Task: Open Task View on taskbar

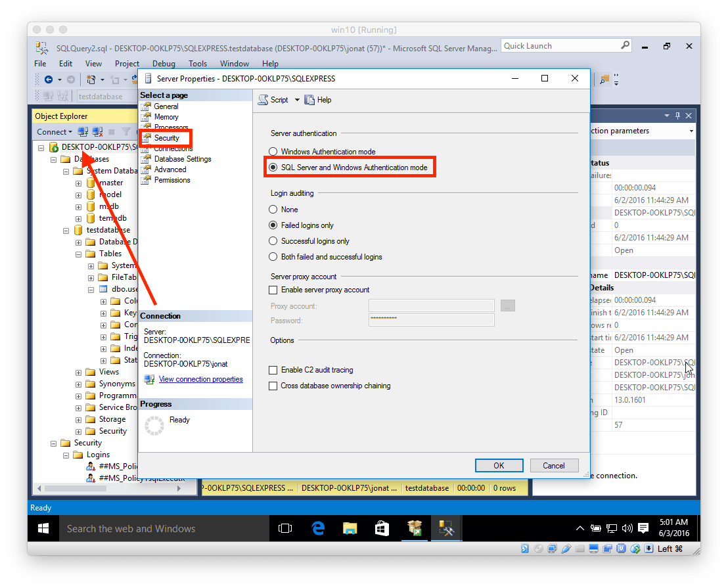Action: [x=285, y=529]
